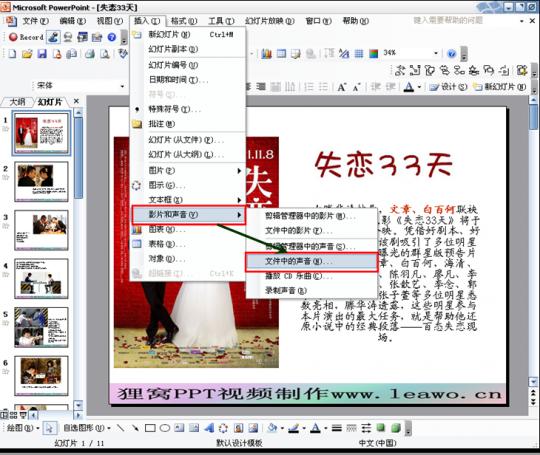This screenshot has width=540, height=455.
Task: Click the Print Preview magnifier icon
Action: coord(105,54)
